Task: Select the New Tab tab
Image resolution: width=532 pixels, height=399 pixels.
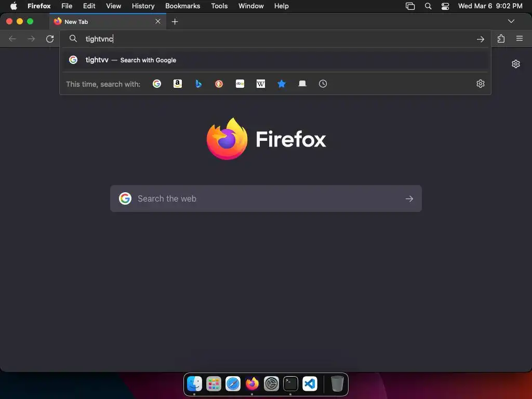Action: tap(108, 22)
